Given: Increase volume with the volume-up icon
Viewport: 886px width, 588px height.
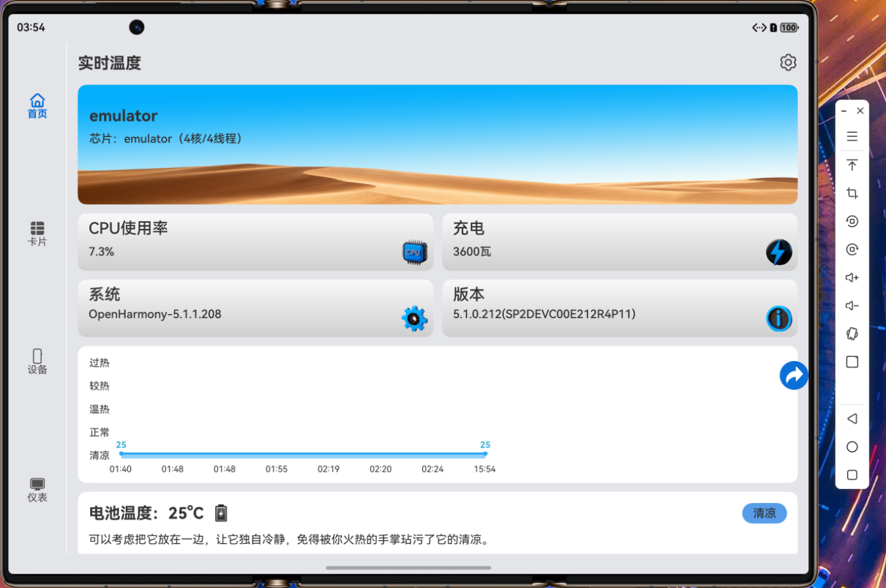Looking at the screenshot, I should pos(852,277).
